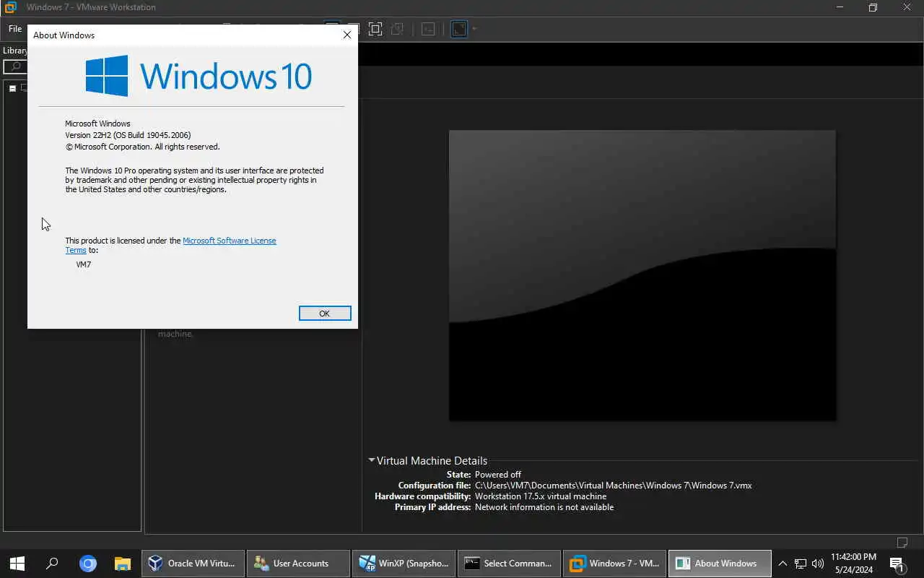Collapse the Library tree root node

coord(12,88)
